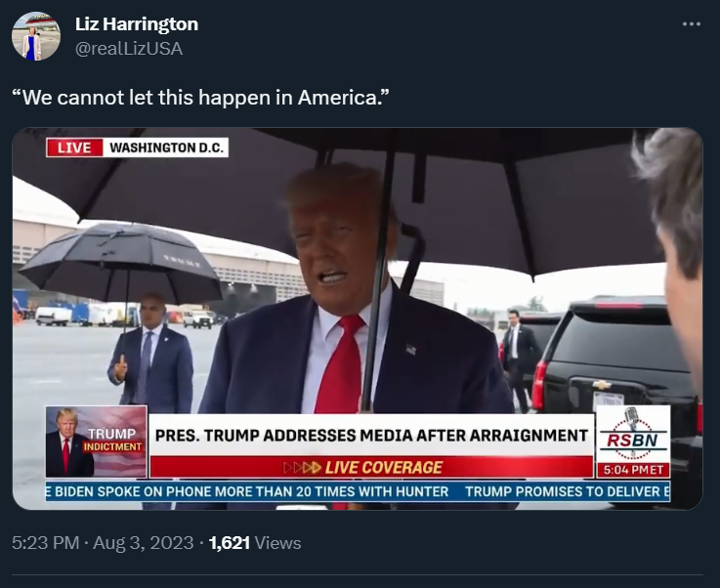Click the Chevrolet emblem on the SUV
Image resolution: width=720 pixels, height=588 pixels.
coord(602,385)
